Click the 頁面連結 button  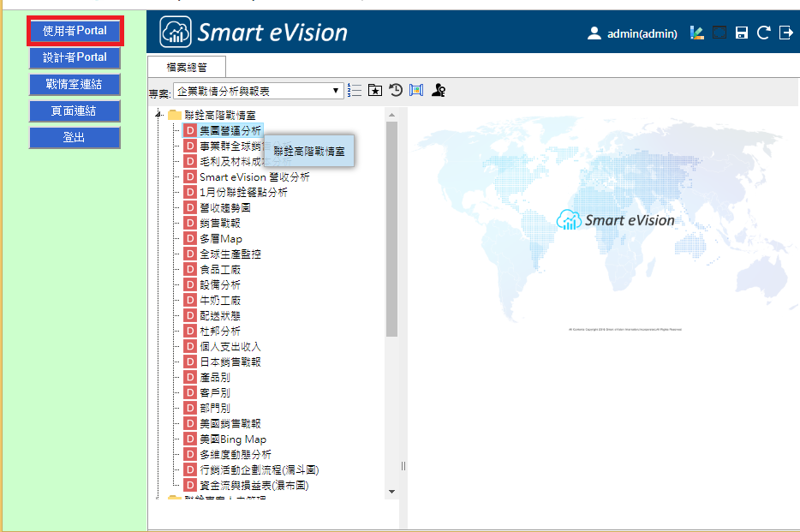75,111
